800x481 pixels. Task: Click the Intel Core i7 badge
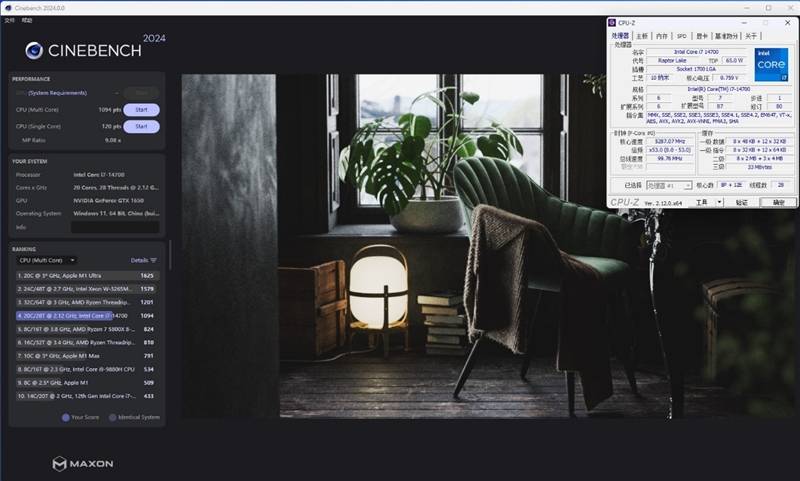pyautogui.click(x=770, y=64)
